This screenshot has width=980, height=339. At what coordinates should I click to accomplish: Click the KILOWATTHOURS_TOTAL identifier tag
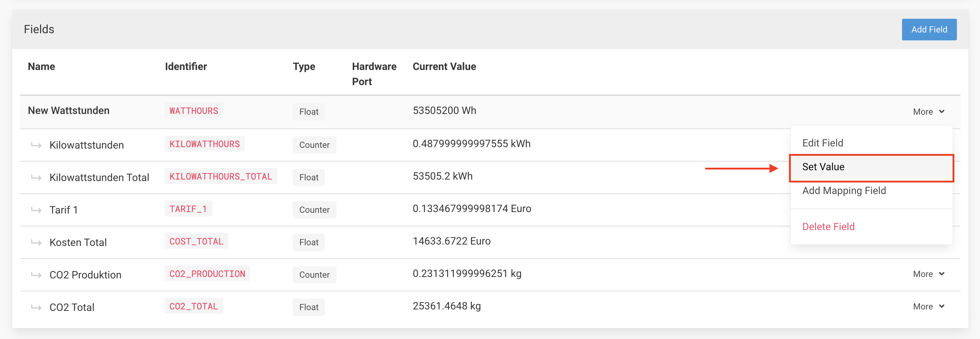click(x=221, y=176)
